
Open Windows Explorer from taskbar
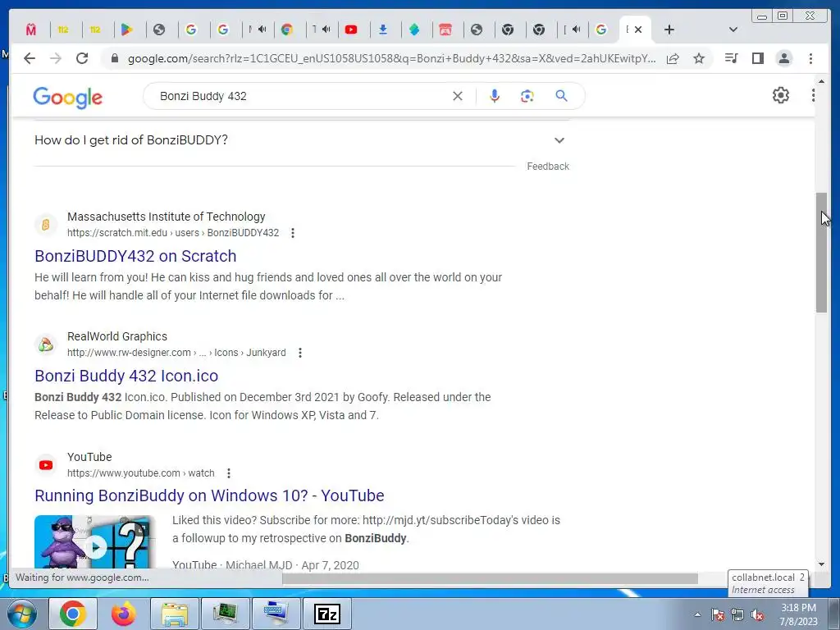(174, 614)
